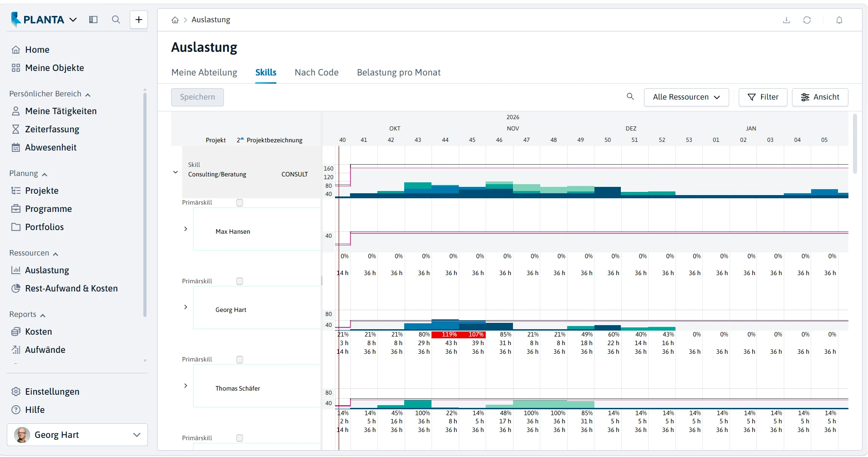Open search in the top-left header
Viewport: 868px width, 457px height.
pyautogui.click(x=116, y=20)
